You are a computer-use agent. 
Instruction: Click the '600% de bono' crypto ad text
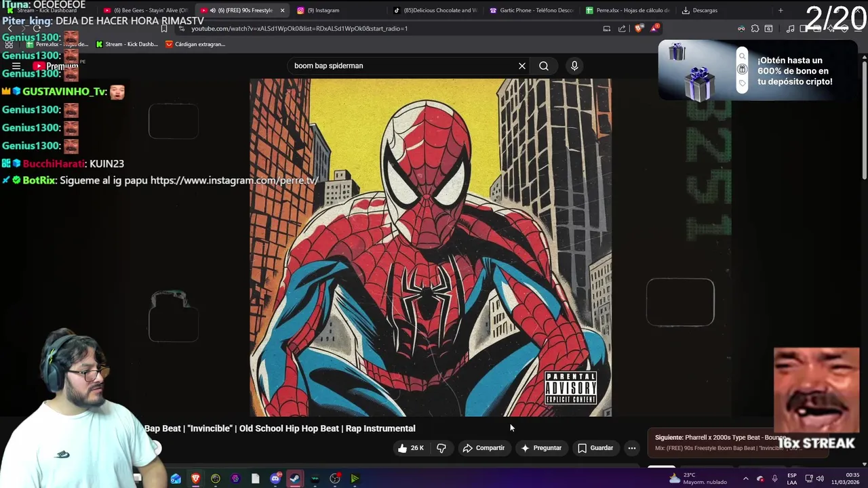(795, 71)
